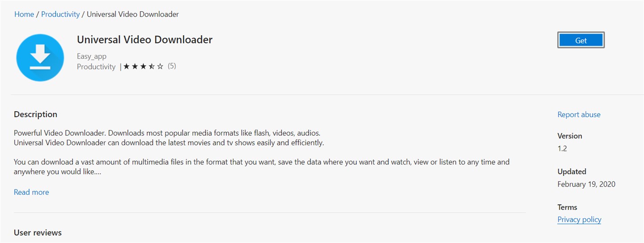
Task: Open the Report abuse link
Action: coord(579,114)
